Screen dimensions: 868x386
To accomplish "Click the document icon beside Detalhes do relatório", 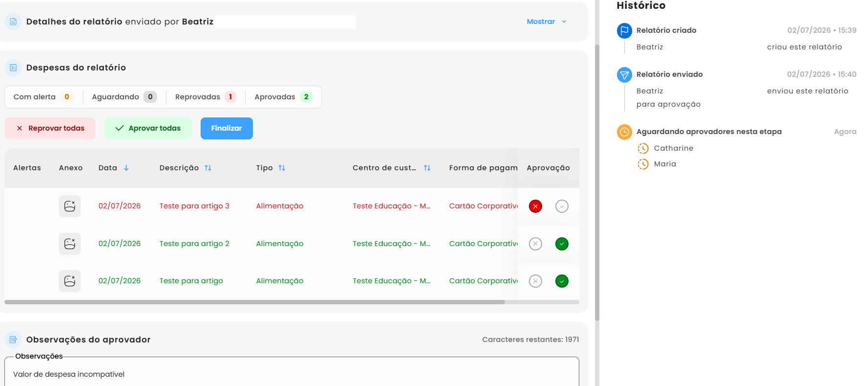I will [x=13, y=22].
